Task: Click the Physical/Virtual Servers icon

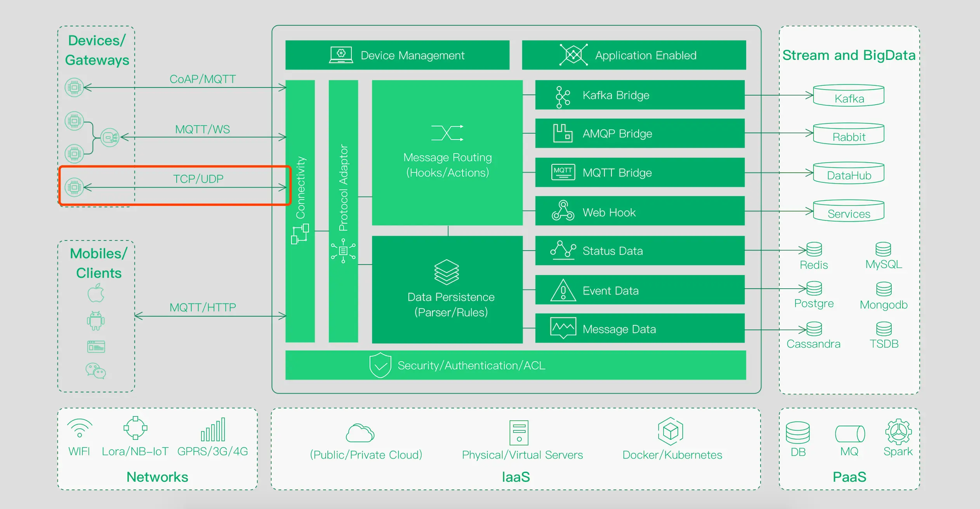Action: (x=519, y=432)
